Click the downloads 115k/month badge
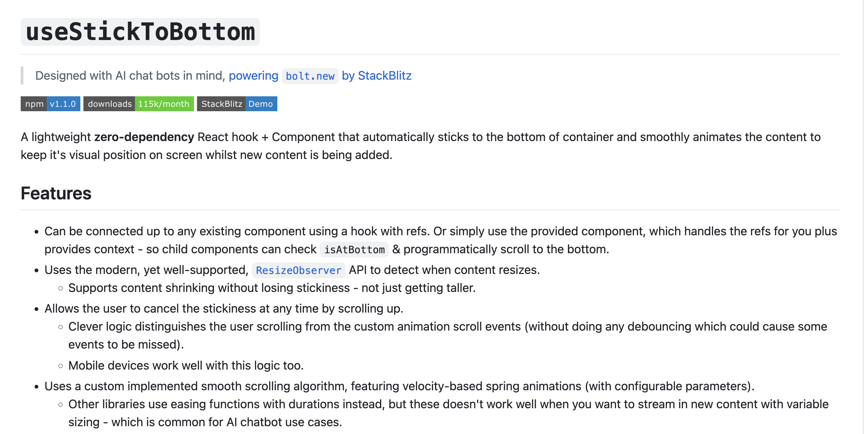Image resolution: width=868 pixels, height=434 pixels. (x=138, y=104)
